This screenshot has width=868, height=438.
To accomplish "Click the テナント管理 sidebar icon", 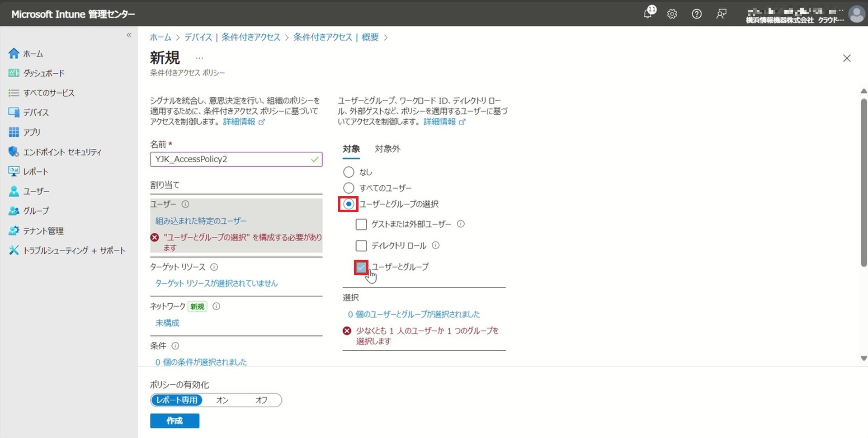I will [14, 231].
